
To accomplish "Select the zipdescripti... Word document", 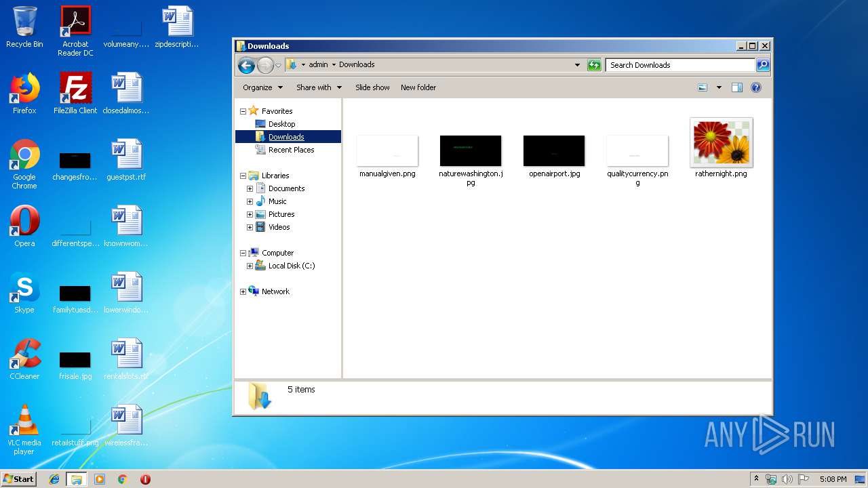I will tap(177, 27).
